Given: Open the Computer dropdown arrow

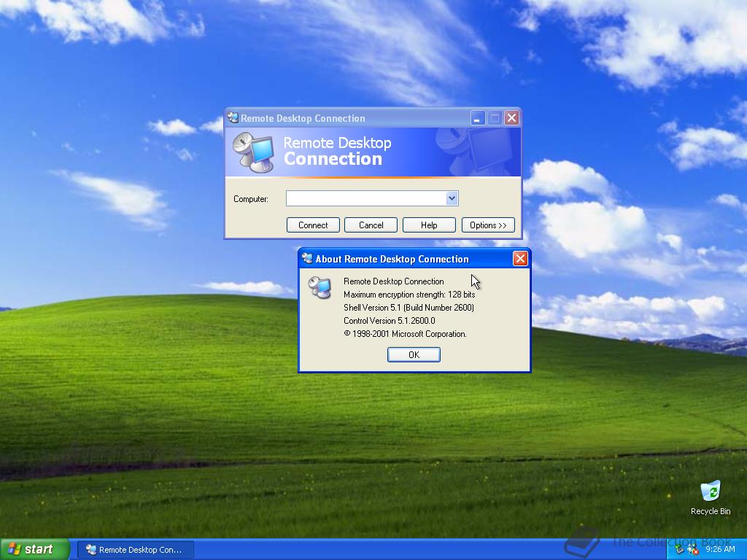Looking at the screenshot, I should (x=452, y=198).
